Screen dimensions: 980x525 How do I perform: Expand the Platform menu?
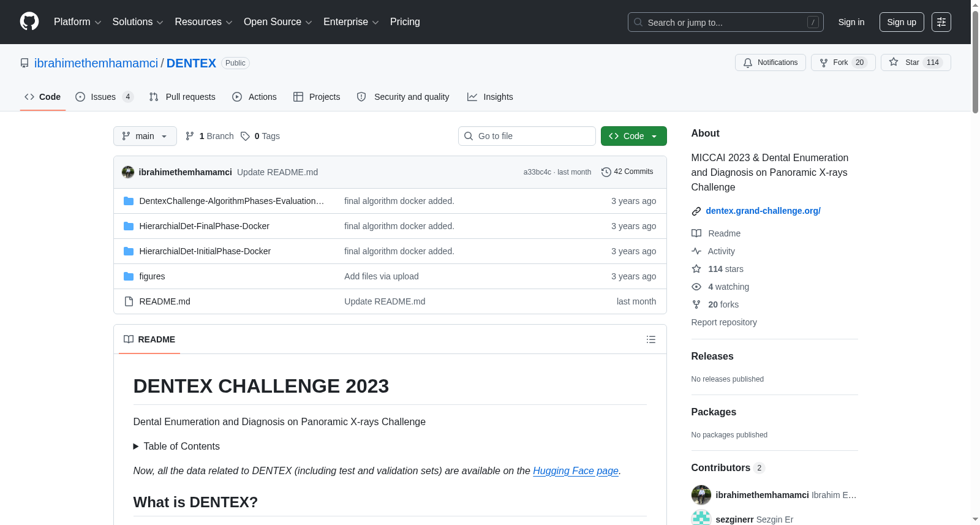click(77, 22)
